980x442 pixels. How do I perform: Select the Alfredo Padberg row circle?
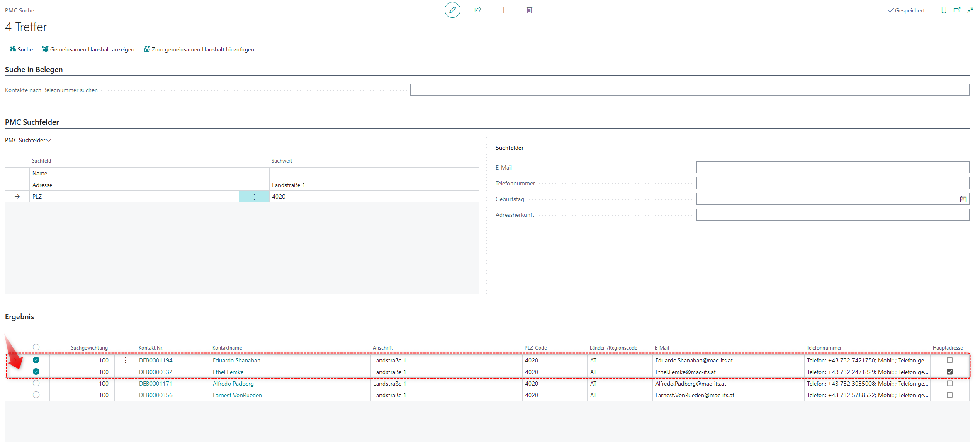tap(36, 383)
